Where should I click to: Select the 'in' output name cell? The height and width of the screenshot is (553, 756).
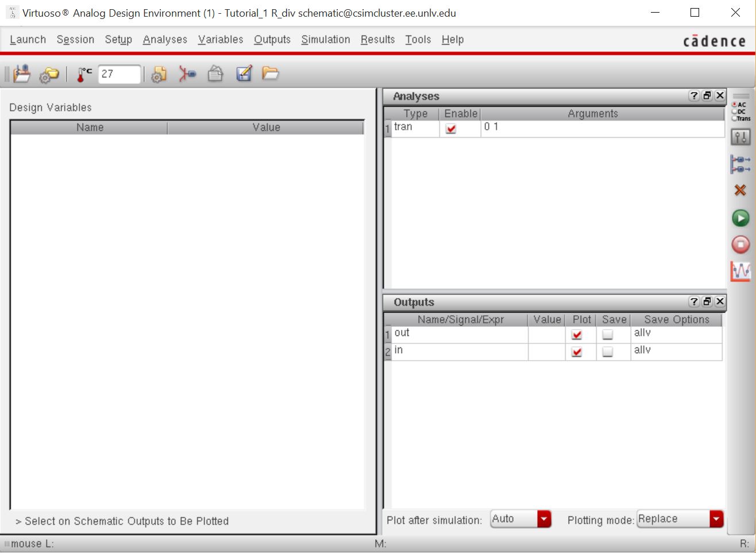point(460,352)
